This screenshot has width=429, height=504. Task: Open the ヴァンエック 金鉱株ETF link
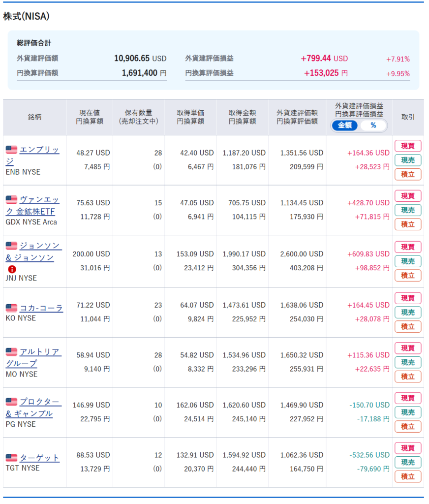click(x=39, y=200)
